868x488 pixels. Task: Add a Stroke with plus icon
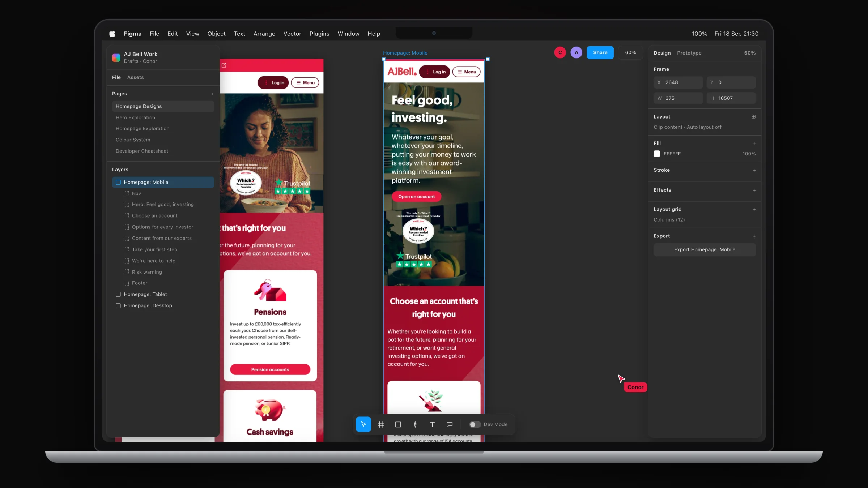tap(754, 170)
